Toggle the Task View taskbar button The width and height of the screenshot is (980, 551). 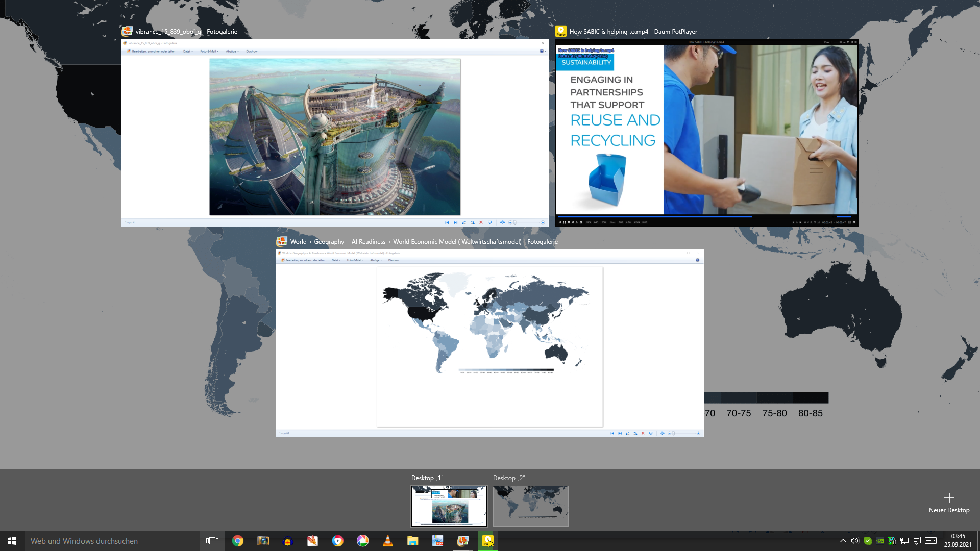click(212, 541)
